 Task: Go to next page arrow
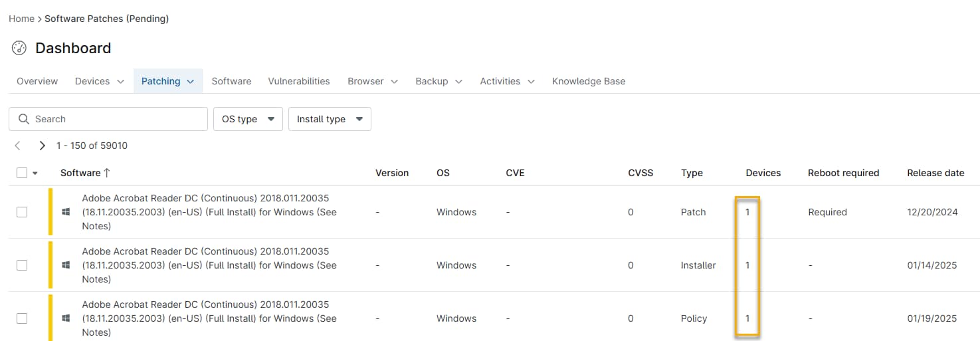[x=42, y=146]
